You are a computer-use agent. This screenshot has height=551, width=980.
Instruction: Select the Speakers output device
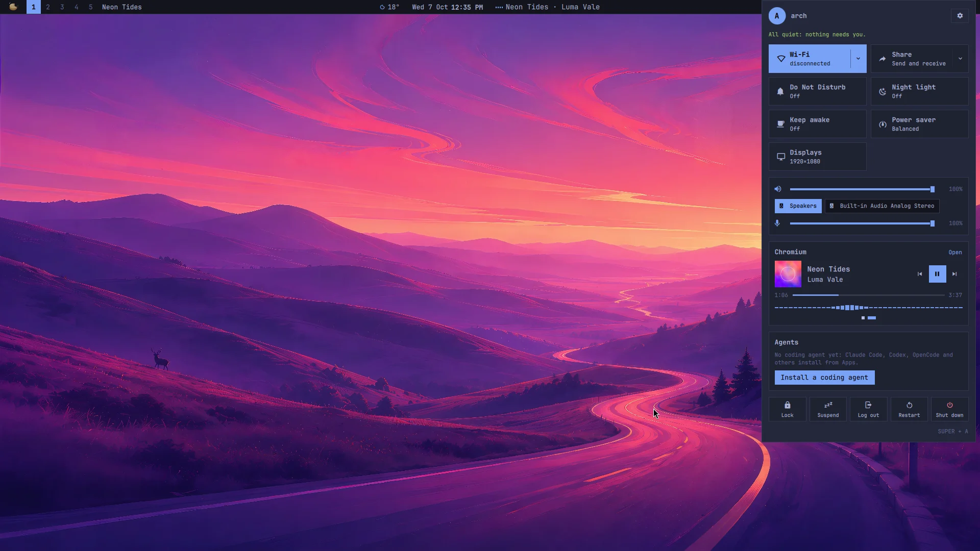tap(798, 206)
